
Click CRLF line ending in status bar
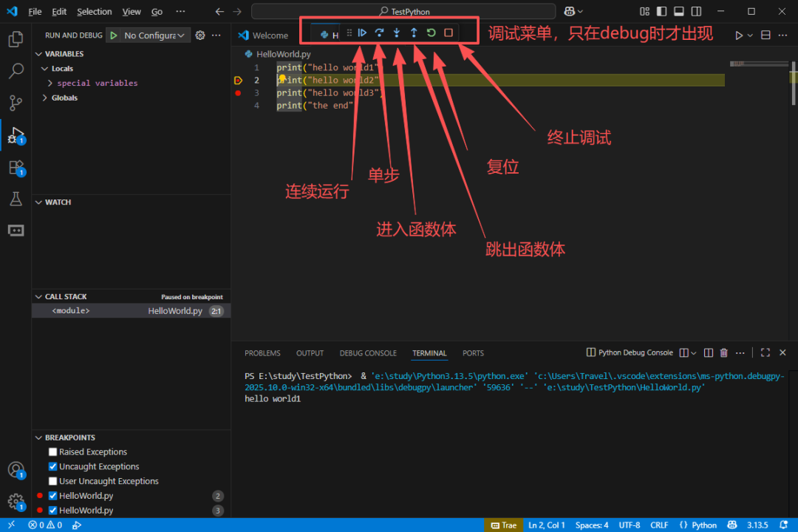(660, 525)
